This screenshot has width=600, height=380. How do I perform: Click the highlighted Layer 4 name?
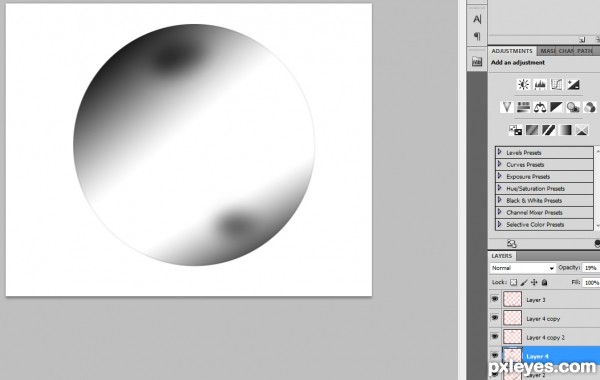[x=537, y=356]
